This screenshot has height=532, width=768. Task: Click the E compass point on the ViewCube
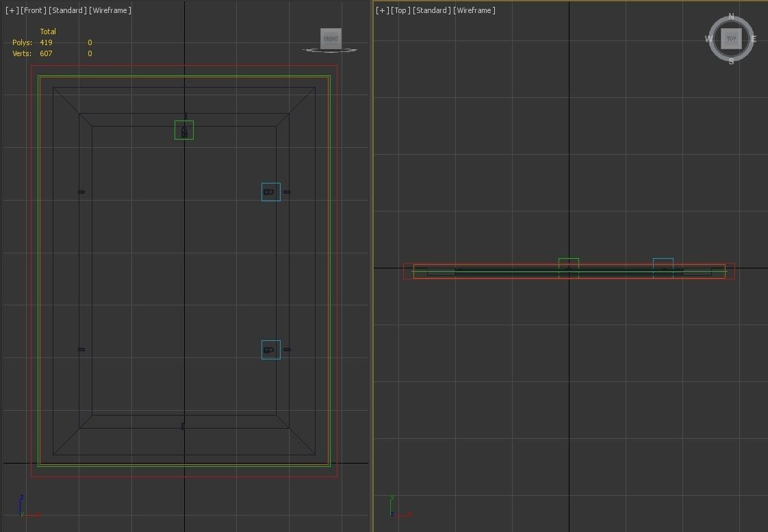754,39
